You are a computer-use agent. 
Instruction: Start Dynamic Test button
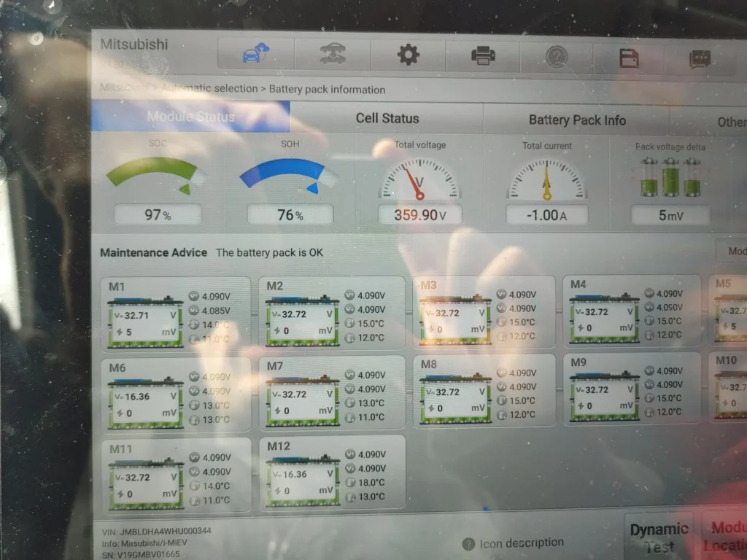[x=659, y=538]
